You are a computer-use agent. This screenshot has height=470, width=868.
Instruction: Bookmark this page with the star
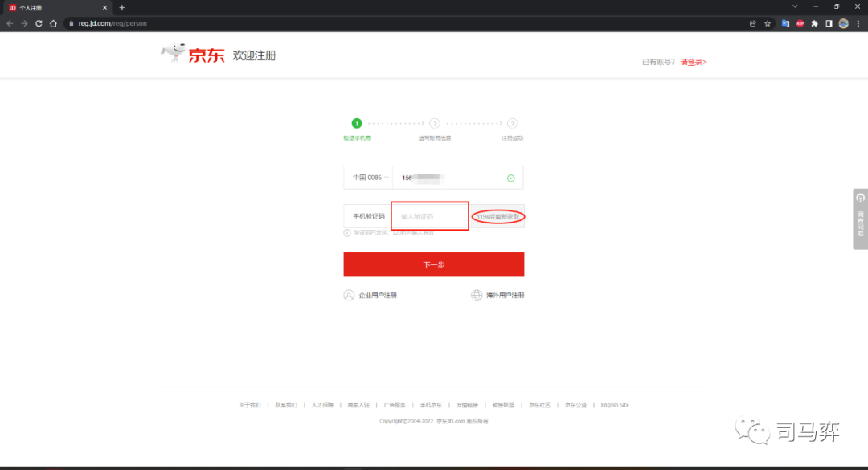(x=768, y=24)
